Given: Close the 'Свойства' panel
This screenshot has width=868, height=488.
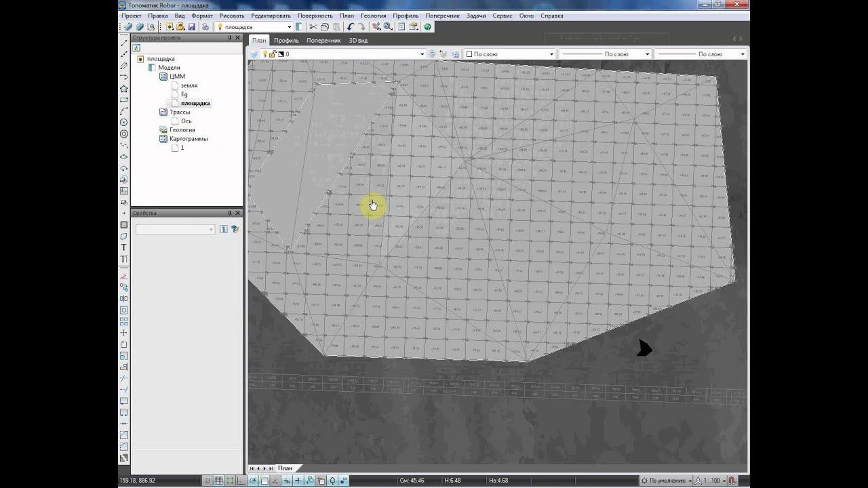Looking at the screenshot, I should (239, 213).
